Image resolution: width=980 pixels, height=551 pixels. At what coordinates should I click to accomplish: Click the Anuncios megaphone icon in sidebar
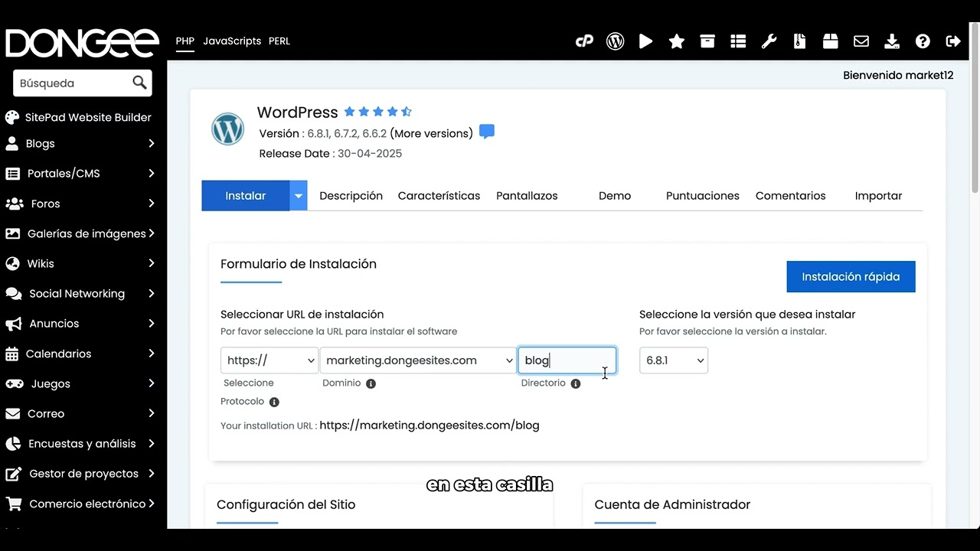[13, 324]
